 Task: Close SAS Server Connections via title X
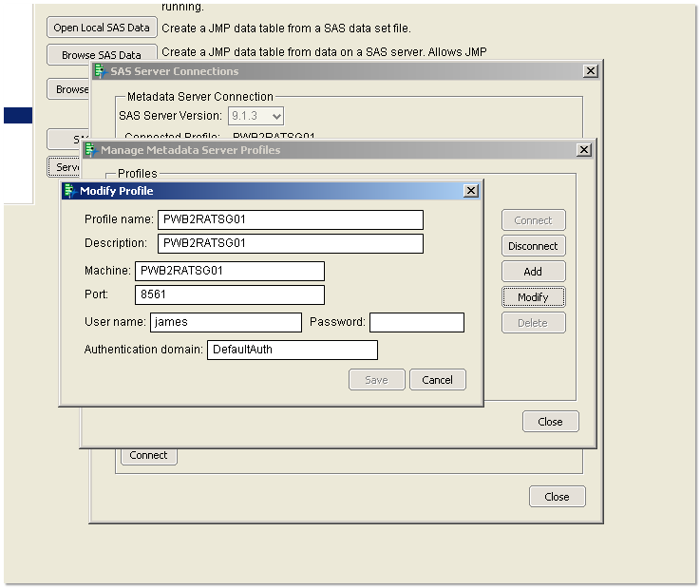click(x=591, y=71)
